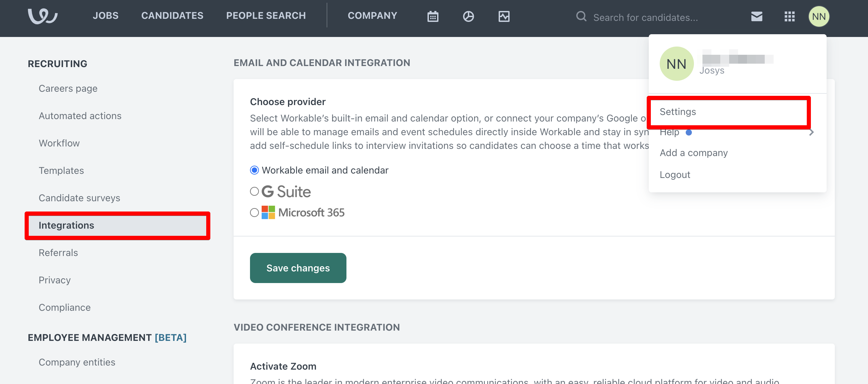The width and height of the screenshot is (868, 384).
Task: Open the calendar icon in navbar
Action: coord(433,16)
